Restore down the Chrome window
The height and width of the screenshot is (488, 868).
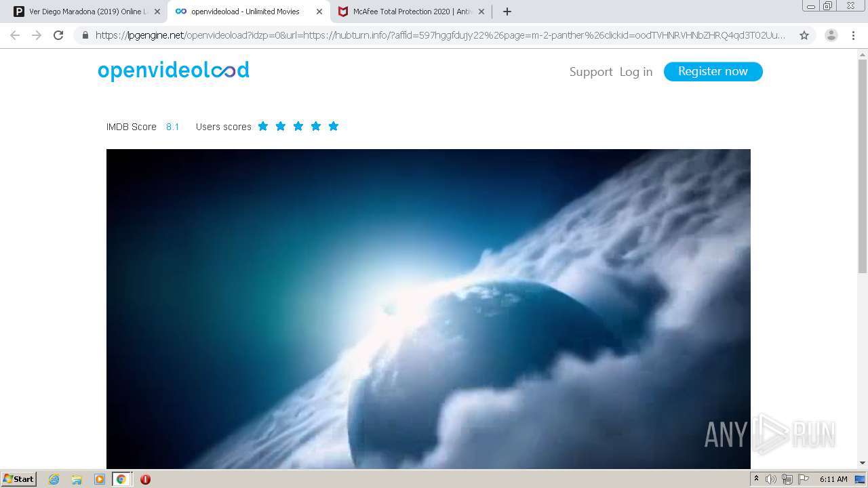point(828,6)
